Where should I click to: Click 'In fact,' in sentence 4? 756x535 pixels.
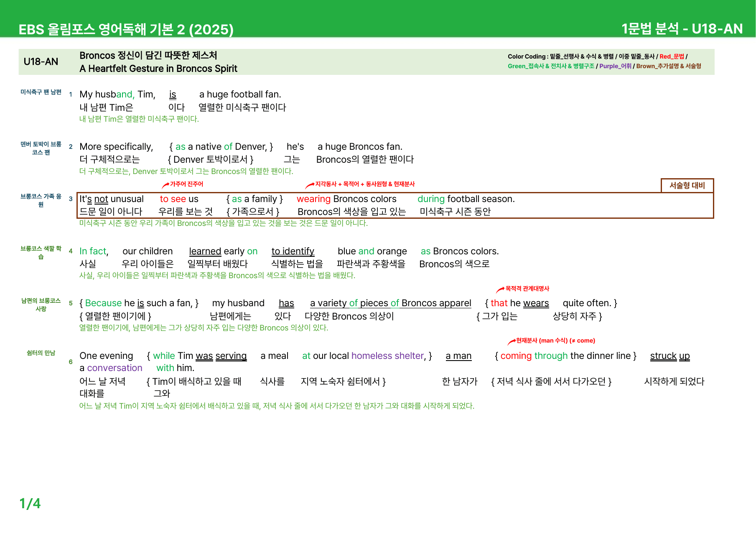click(x=94, y=251)
